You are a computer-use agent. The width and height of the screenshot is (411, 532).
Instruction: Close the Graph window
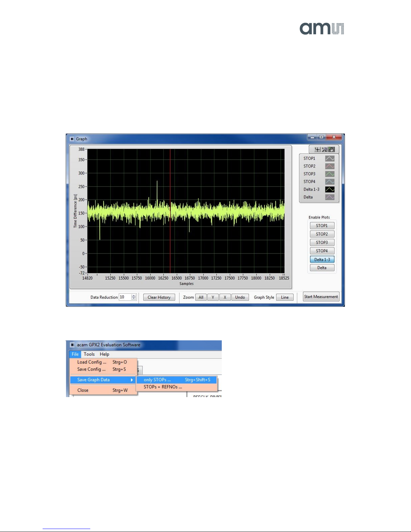coord(334,137)
